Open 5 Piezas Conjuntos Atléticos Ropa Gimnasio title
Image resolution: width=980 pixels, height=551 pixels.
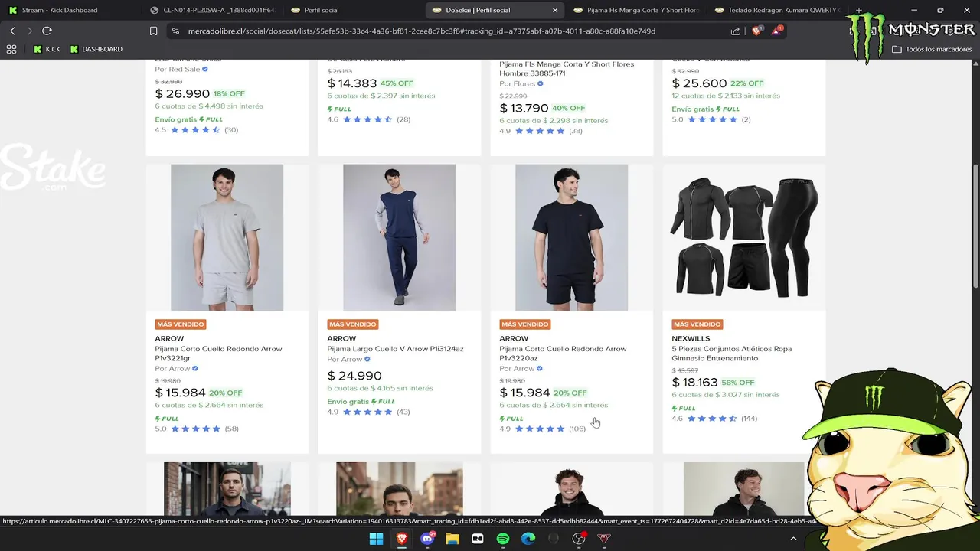pos(731,353)
